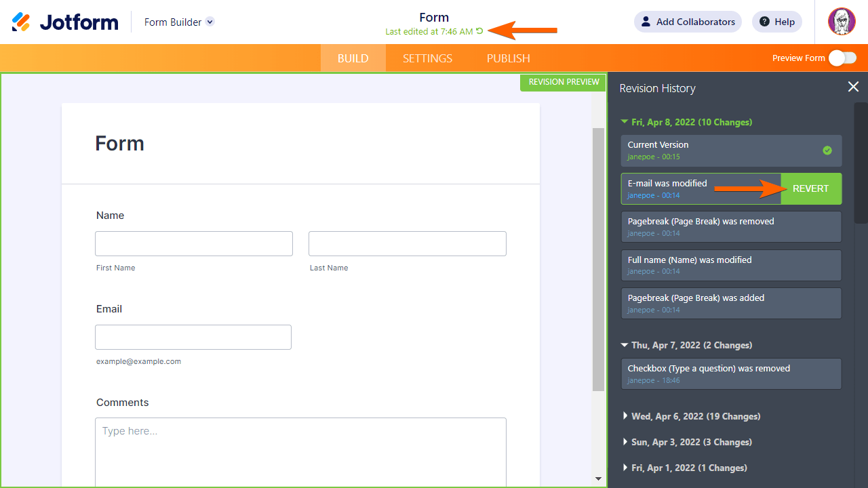The image size is (868, 488).
Task: Close the Revision History panel
Action: pyautogui.click(x=853, y=87)
